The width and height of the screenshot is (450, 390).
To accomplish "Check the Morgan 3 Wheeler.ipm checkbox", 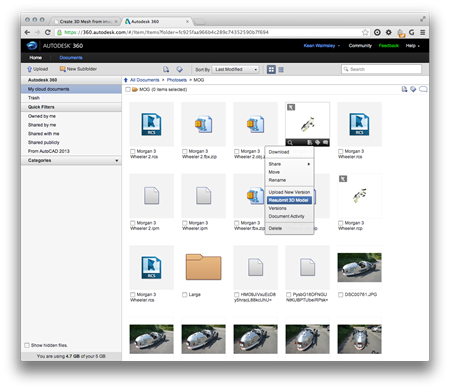I will (x=185, y=223).
